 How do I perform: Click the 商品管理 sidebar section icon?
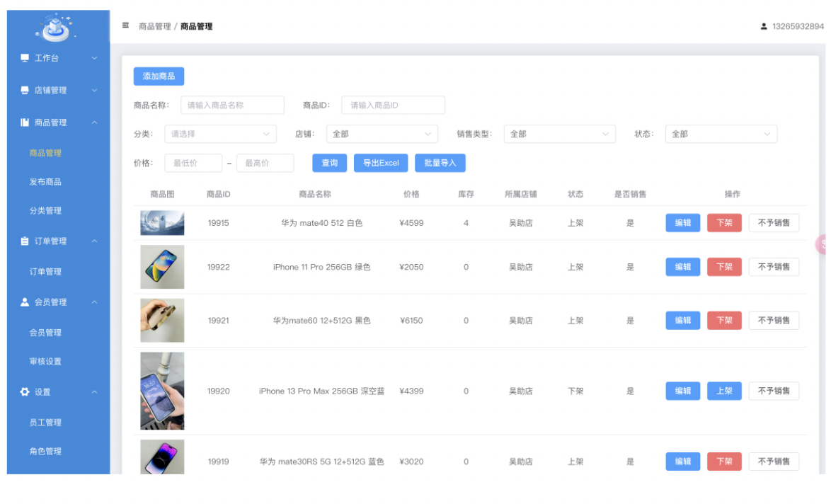pos(24,122)
